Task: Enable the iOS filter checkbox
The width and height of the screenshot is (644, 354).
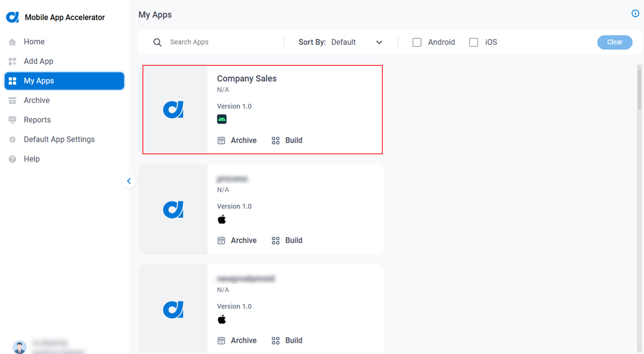Action: pos(474,42)
